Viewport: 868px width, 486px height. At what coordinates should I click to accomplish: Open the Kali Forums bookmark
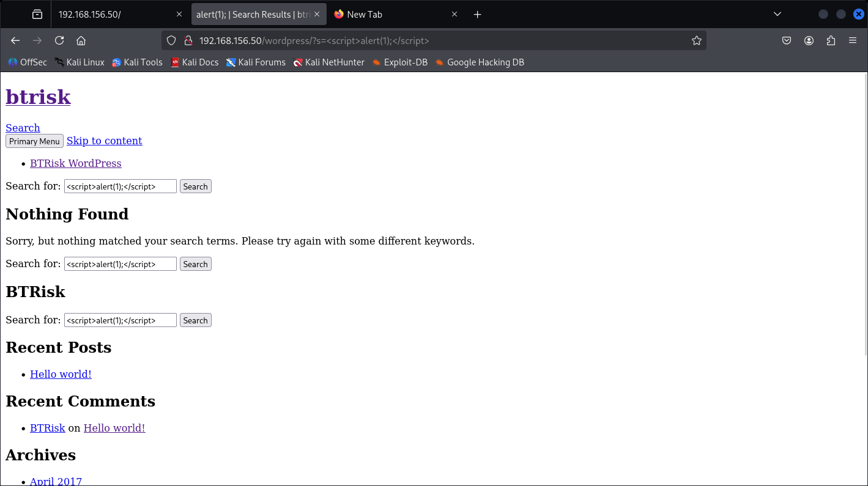[256, 62]
